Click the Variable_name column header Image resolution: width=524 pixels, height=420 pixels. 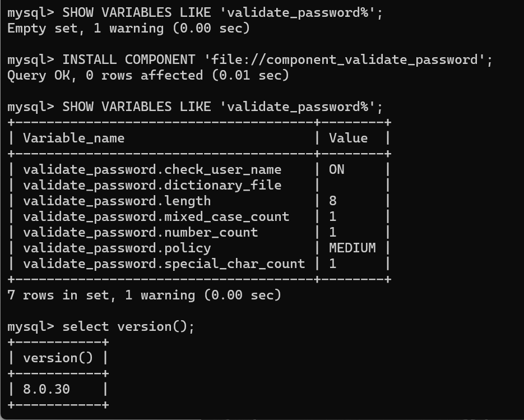click(73, 138)
